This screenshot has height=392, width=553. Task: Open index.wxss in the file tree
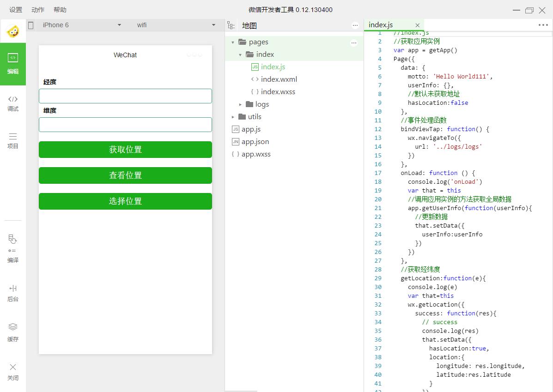278,92
